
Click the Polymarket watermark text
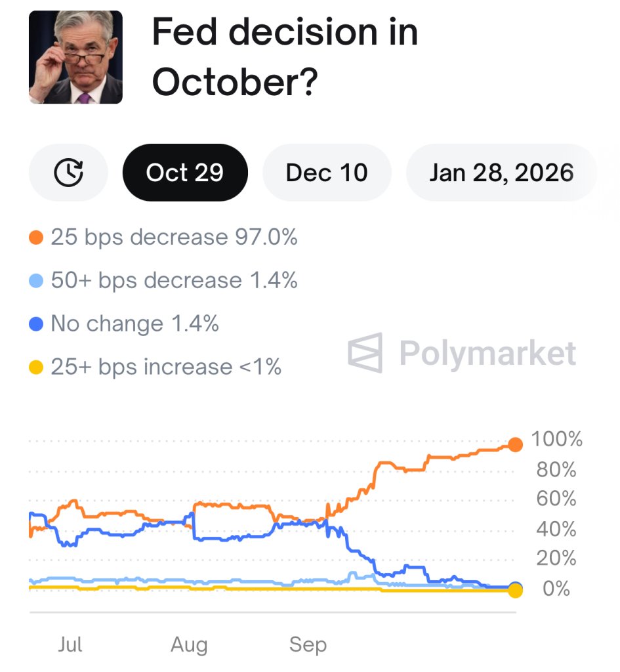[487, 354]
